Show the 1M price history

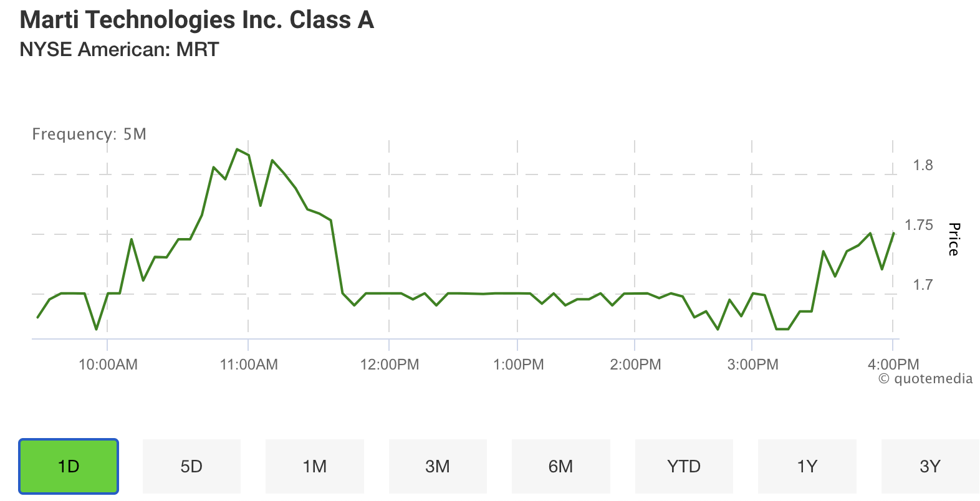point(314,466)
